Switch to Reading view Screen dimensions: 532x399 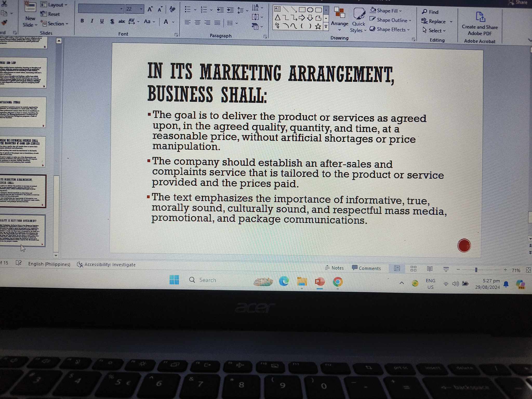[430, 269]
